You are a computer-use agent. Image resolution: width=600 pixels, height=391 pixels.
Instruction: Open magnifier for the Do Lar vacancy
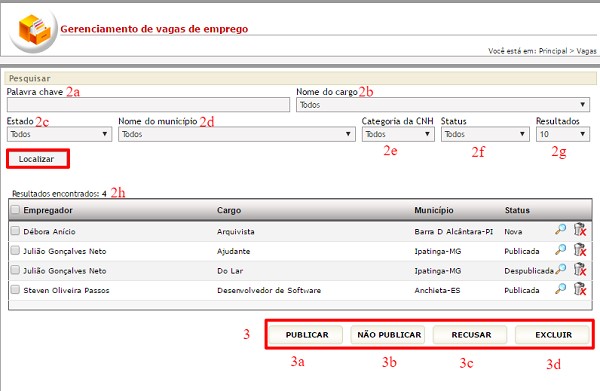(561, 269)
